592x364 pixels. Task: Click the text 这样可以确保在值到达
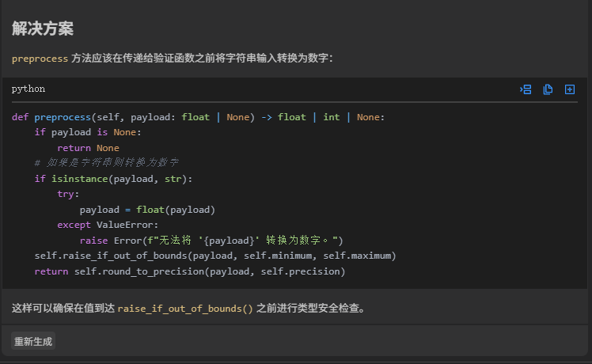coord(63,309)
